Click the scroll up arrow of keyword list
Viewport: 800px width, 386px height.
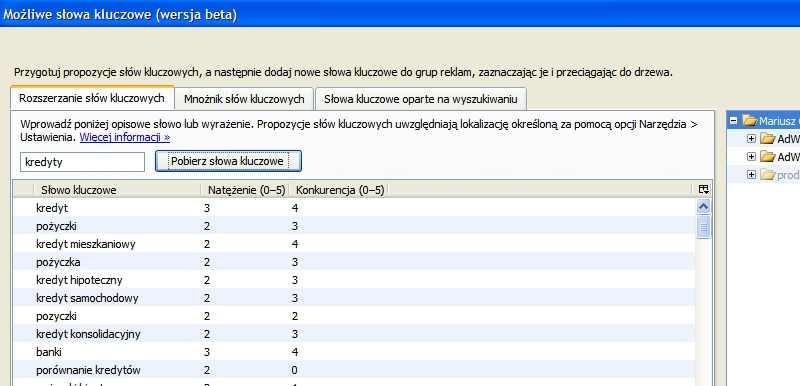pyautogui.click(x=704, y=207)
